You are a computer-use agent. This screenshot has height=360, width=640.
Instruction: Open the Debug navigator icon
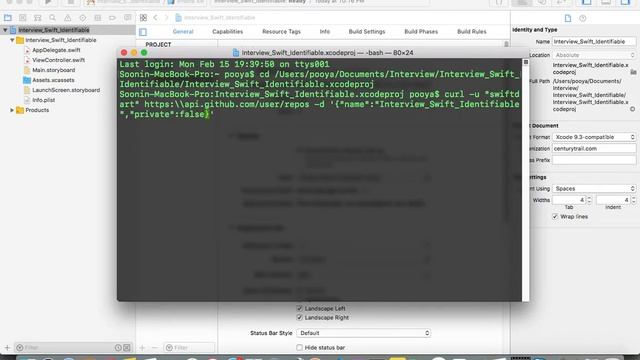(98, 18)
